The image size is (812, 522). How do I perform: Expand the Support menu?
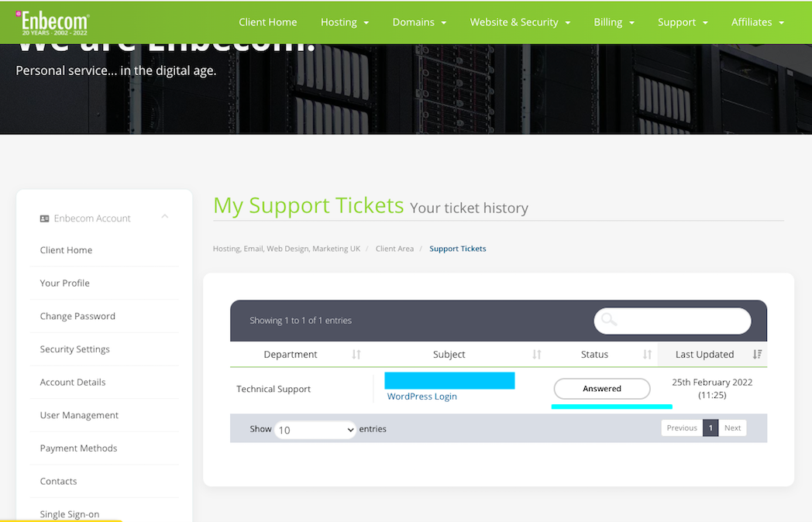683,22
